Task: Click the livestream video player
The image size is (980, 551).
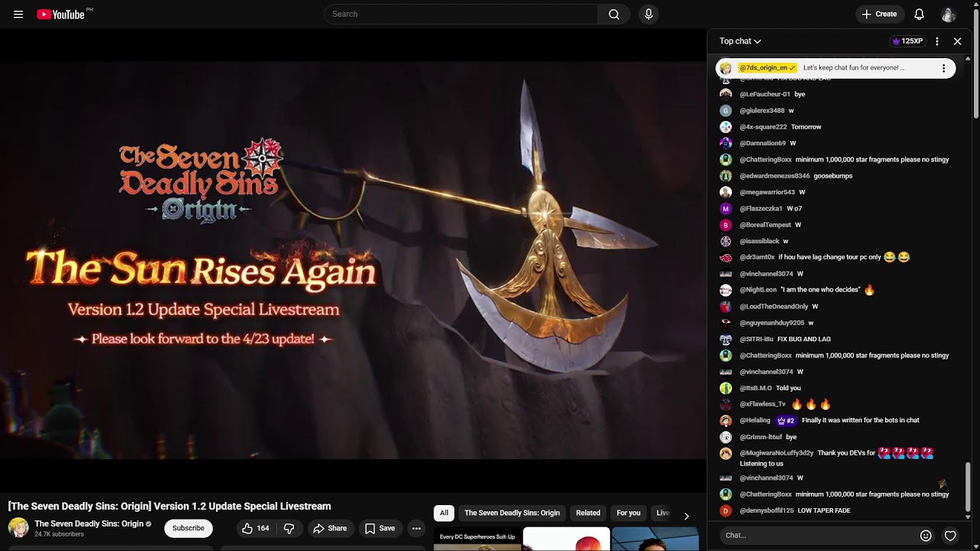Action: point(353,260)
